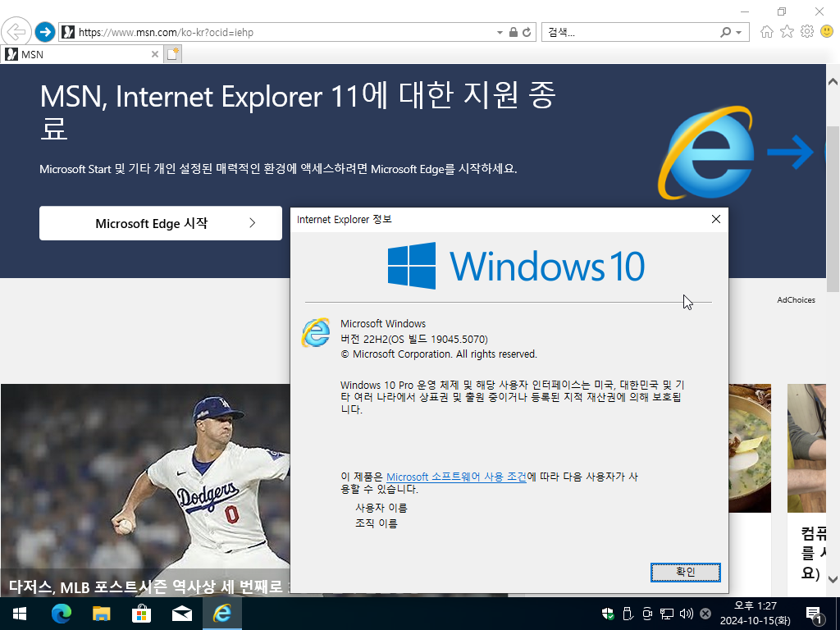Click the text 버전 22H2(OS 빌드 19045.5070)
Viewport: 840px width, 630px height.
(x=414, y=339)
